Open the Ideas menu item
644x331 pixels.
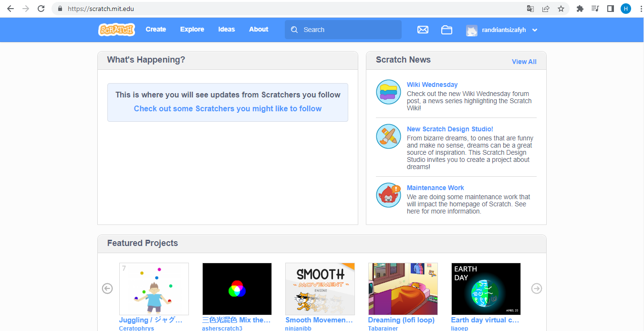[x=227, y=29]
